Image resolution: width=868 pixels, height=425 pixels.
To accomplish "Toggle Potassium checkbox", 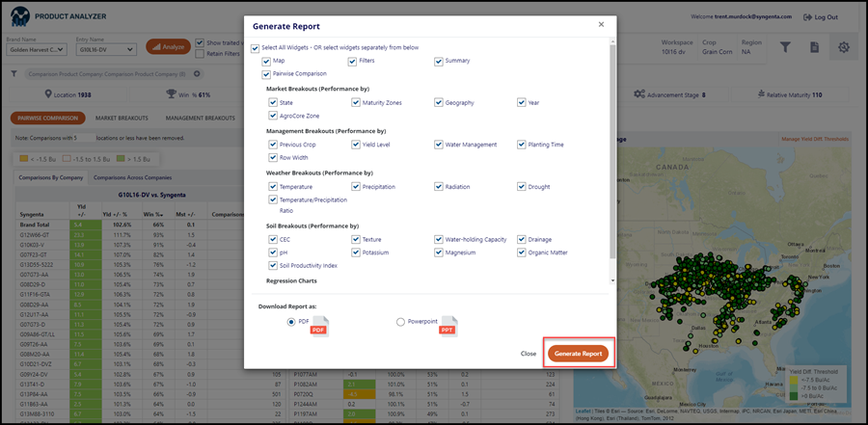I will 355,252.
